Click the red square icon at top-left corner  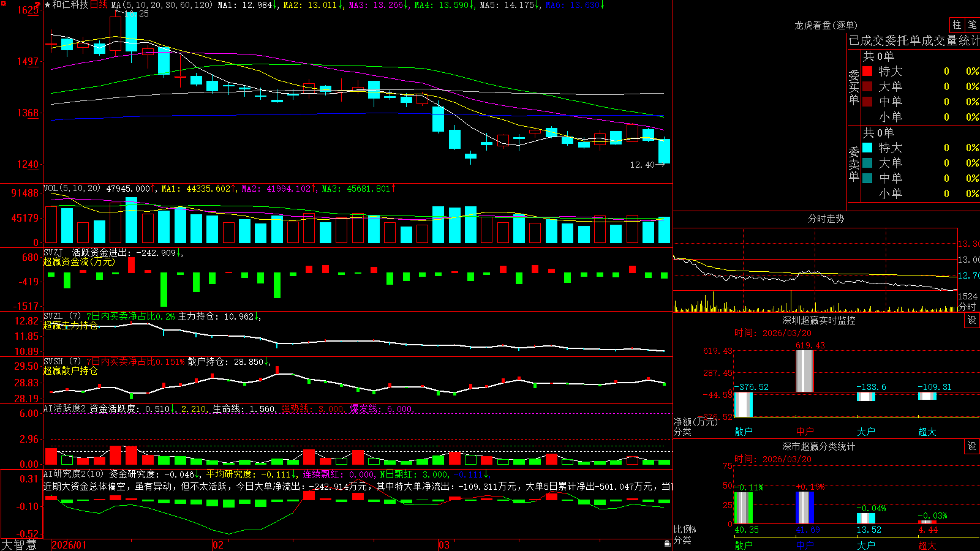pos(4,4)
